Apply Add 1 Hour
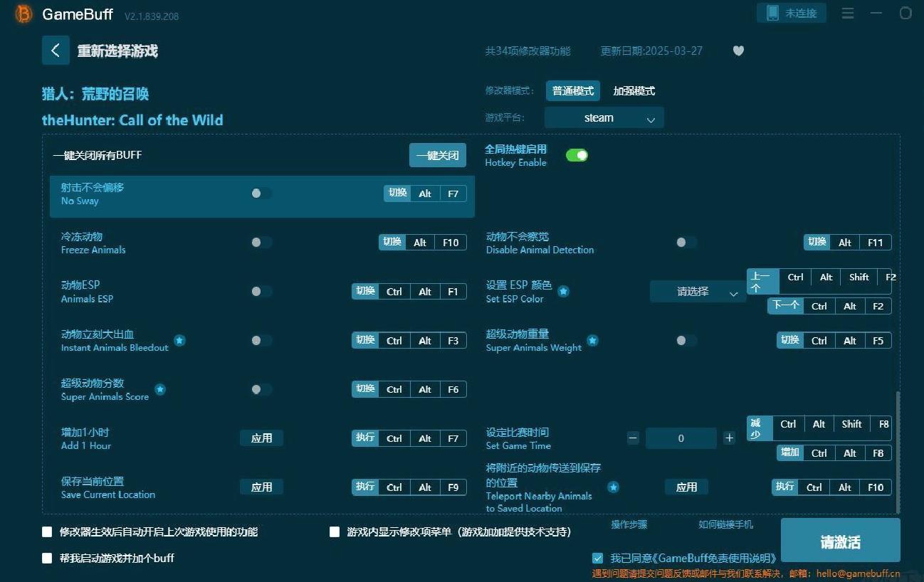This screenshot has height=582, width=924. coord(261,438)
